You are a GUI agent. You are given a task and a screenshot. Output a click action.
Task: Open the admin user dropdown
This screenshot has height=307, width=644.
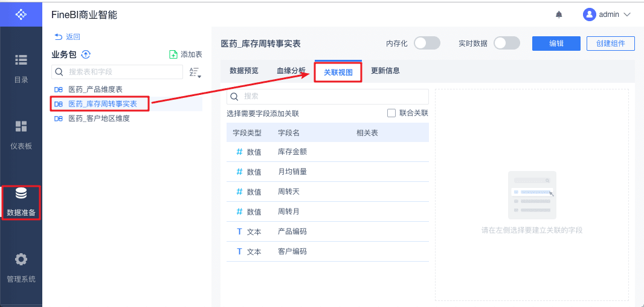click(607, 15)
